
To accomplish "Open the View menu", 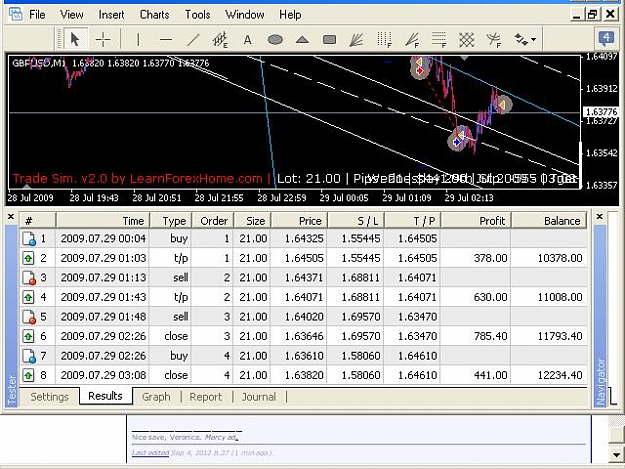I will click(72, 15).
